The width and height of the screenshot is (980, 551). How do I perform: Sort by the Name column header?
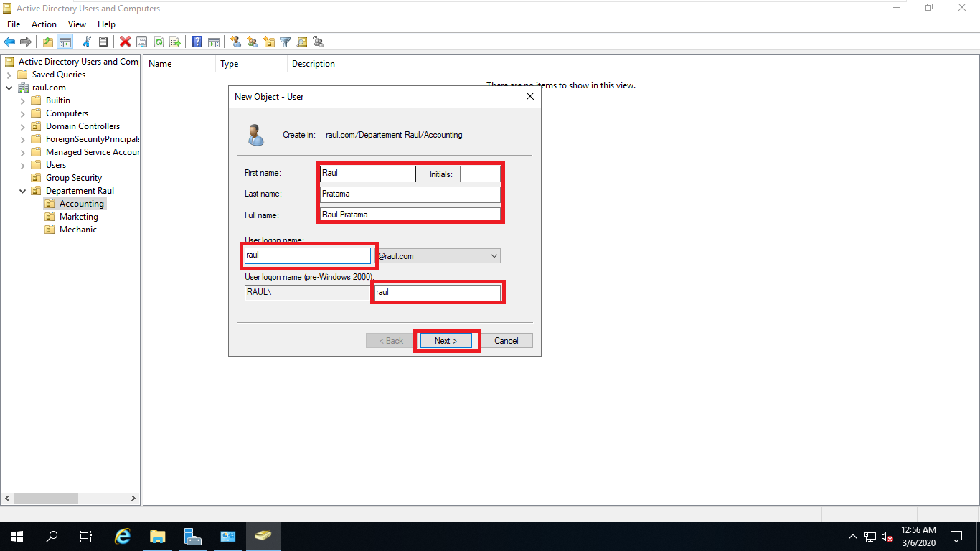tap(179, 64)
